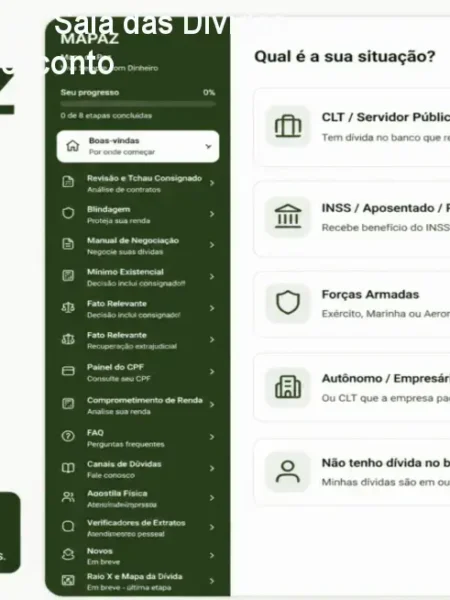Screen dimensions: 450x600
Task: Click the office building icon on Autônomo / Empresário card
Action: [288, 387]
